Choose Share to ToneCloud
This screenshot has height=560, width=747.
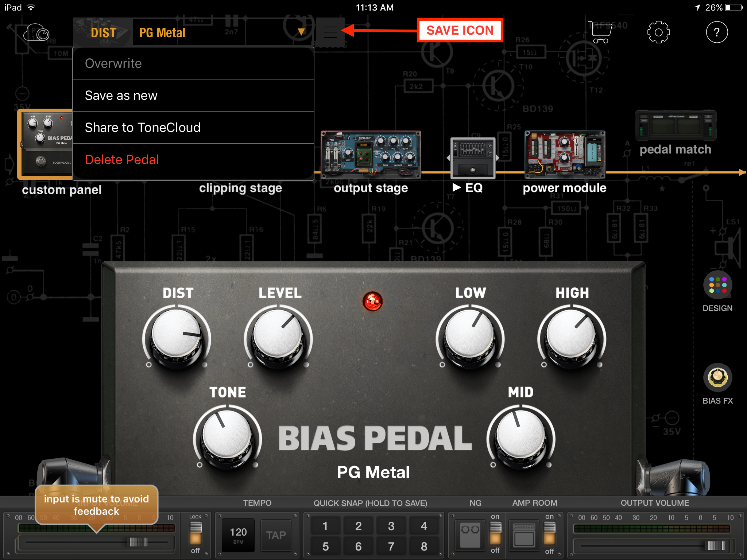193,128
